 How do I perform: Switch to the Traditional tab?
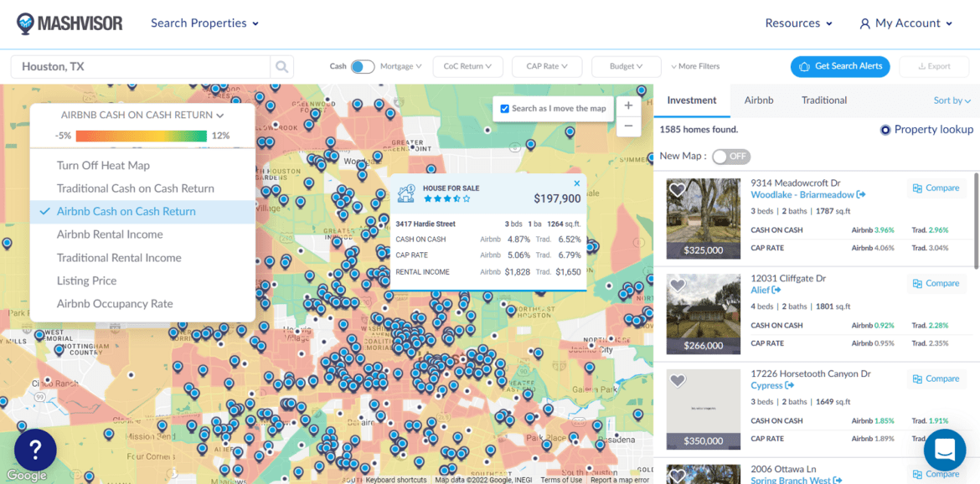tap(823, 100)
